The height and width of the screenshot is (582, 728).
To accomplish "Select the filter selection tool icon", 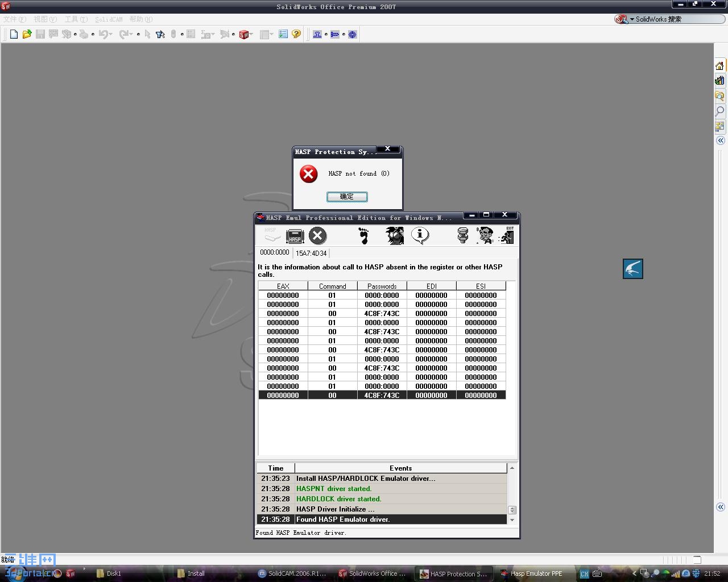I will [x=160, y=35].
